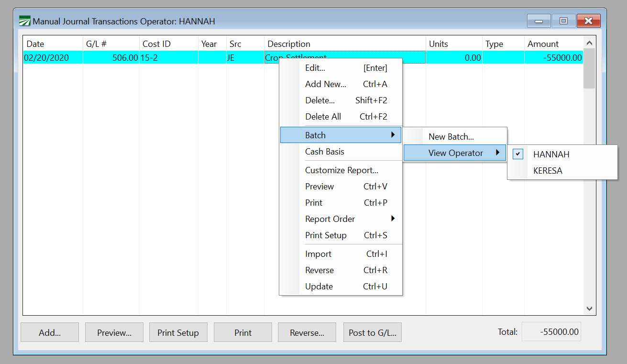The width and height of the screenshot is (627, 364).
Task: Expand the Batch submenu
Action: (316, 135)
